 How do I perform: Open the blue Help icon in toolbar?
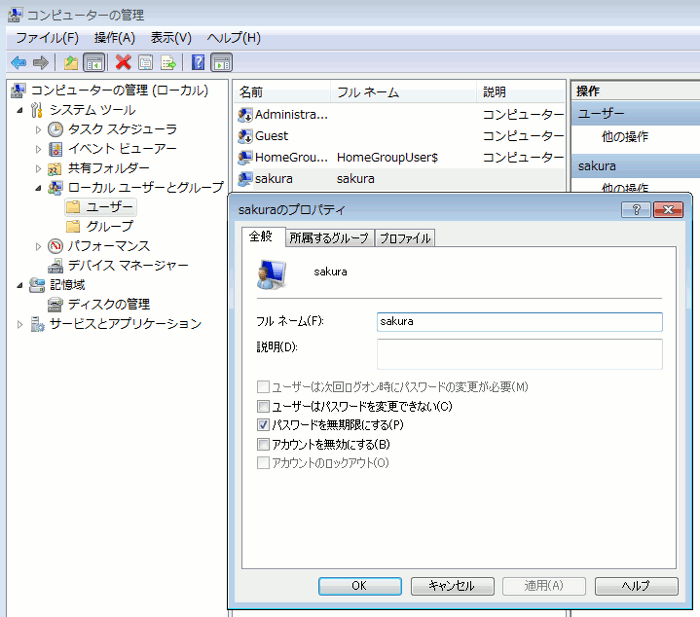pyautogui.click(x=197, y=62)
